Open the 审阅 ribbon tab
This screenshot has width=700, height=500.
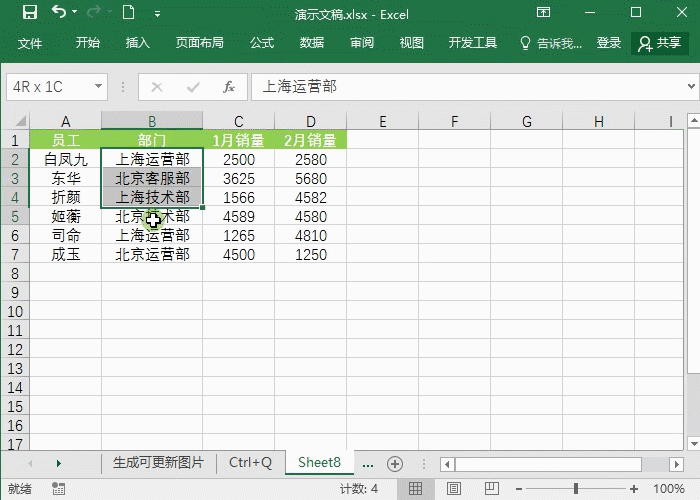click(362, 43)
